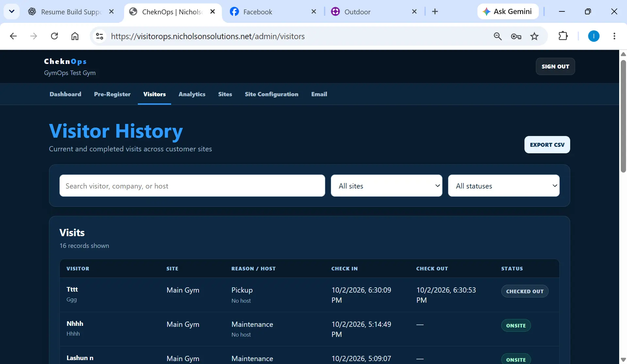Expand the All sites dropdown

[387, 186]
